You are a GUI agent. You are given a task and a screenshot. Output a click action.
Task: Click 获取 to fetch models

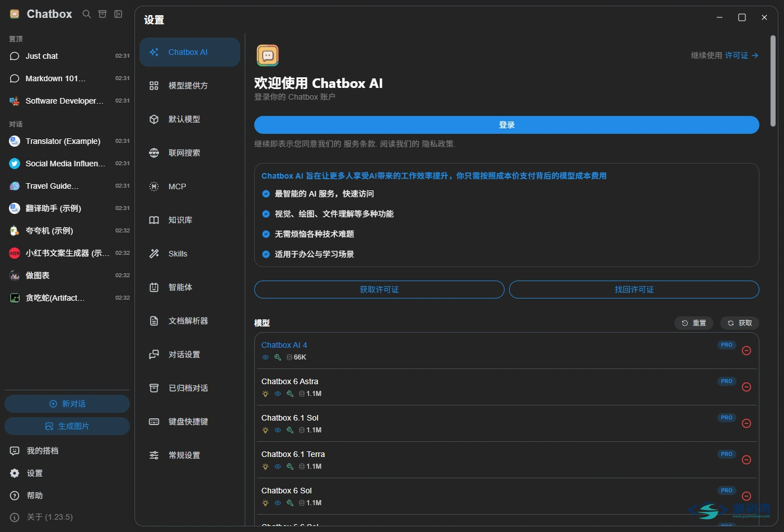point(740,323)
